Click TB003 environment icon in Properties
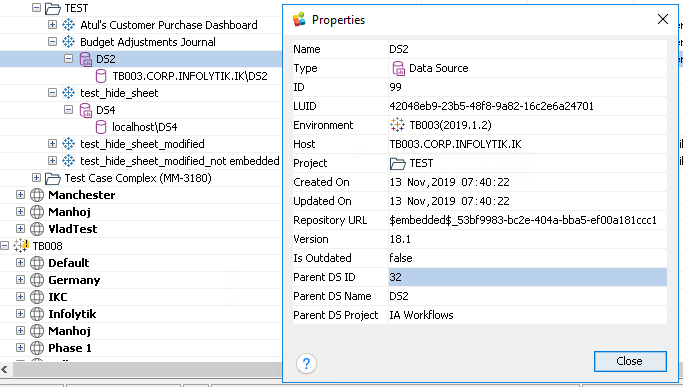This screenshot has width=683, height=387. tap(397, 125)
